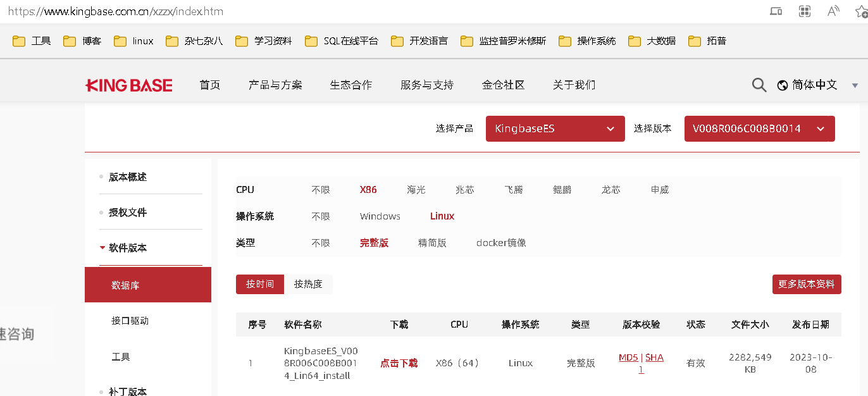Select CPU filter X86

pyautogui.click(x=368, y=190)
